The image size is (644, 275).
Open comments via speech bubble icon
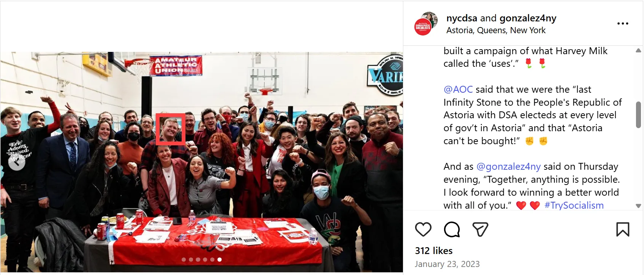click(x=452, y=229)
